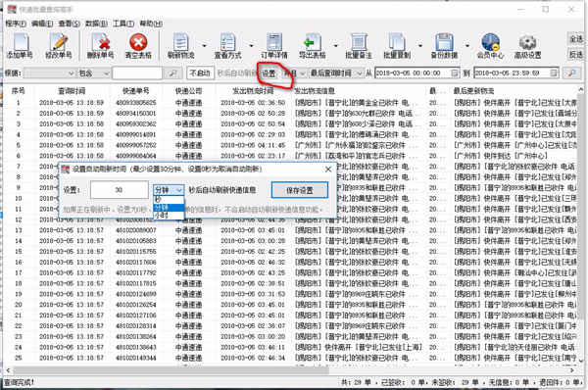Click the 快递单号 column header
Image resolution: width=588 pixels, height=390 pixels.
click(136, 91)
